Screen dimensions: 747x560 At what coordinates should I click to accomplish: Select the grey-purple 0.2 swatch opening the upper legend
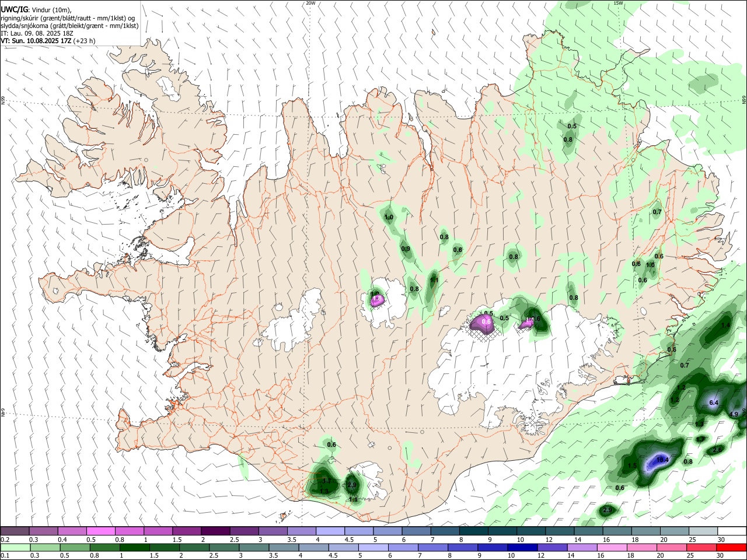click(15, 531)
